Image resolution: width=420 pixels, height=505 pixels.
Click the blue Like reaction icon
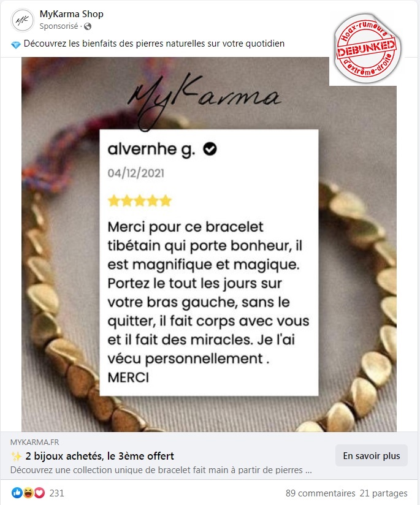tap(17, 493)
